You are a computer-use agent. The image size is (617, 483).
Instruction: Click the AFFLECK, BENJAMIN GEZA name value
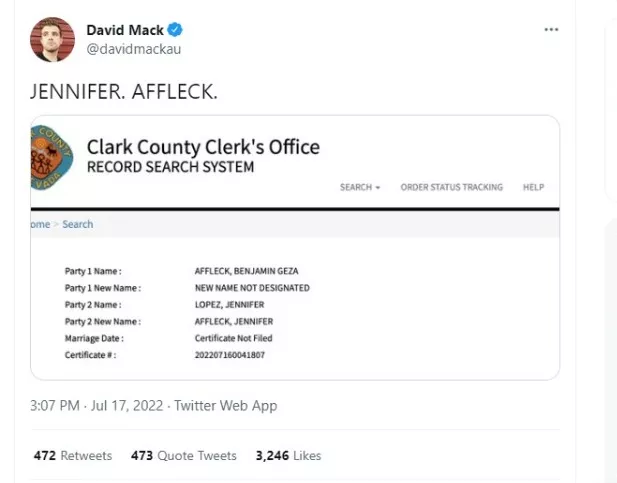coord(245,271)
